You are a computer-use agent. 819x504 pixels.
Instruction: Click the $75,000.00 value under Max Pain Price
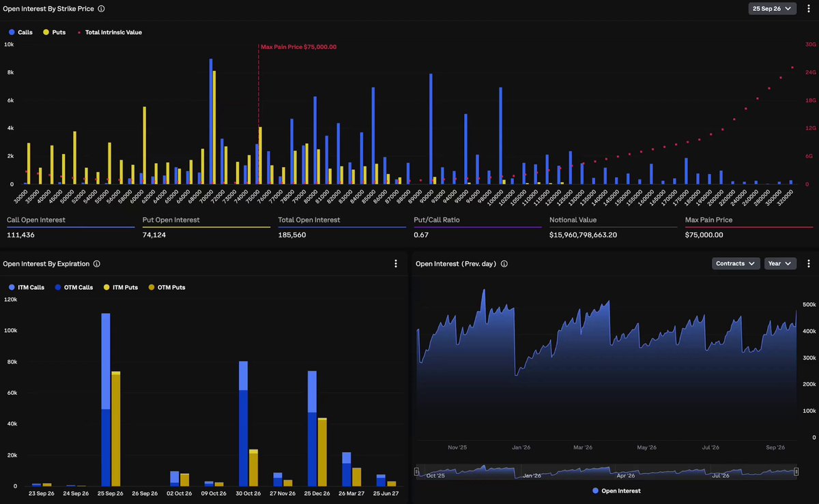coord(704,235)
